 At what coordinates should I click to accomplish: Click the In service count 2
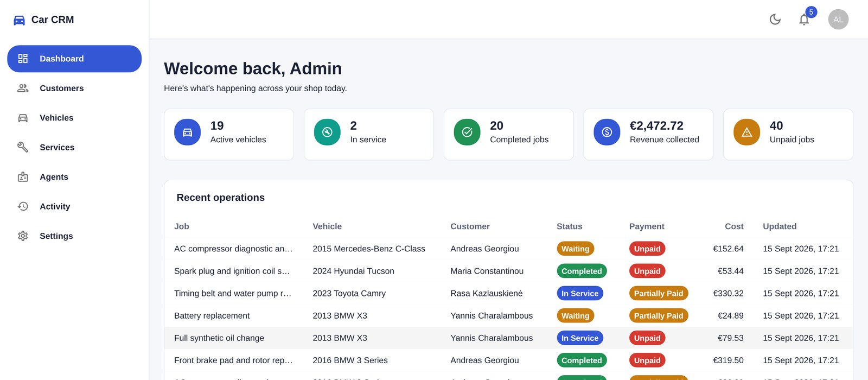point(354,126)
